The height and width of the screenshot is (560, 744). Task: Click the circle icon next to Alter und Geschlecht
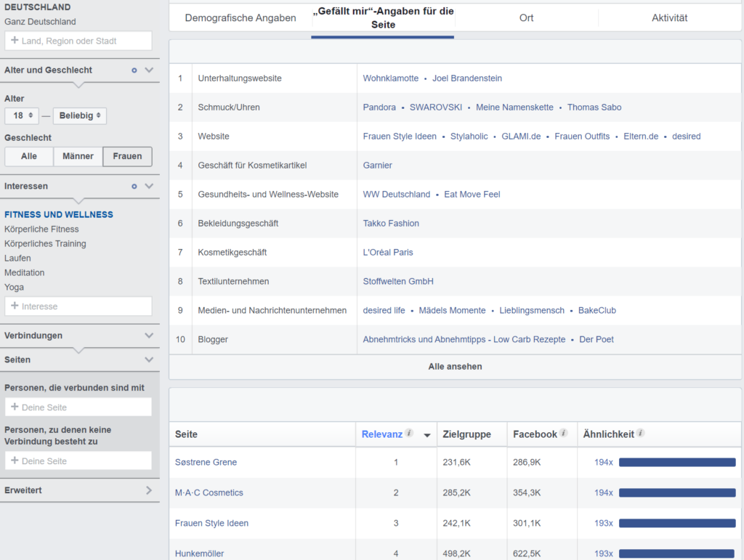point(134,70)
